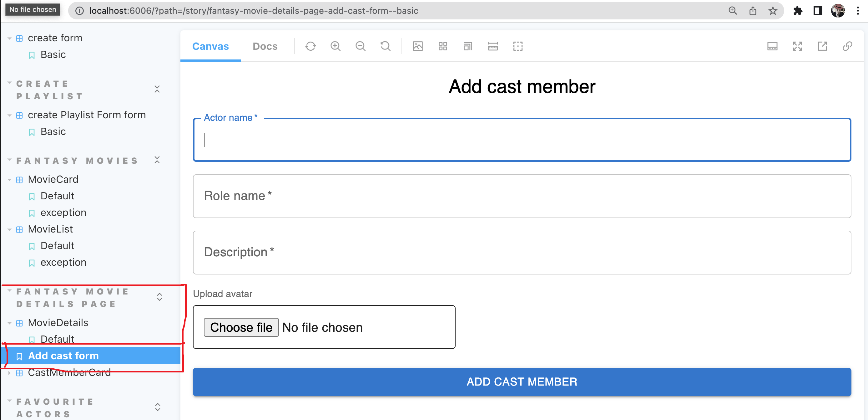Toggle the background change image icon
868x420 pixels.
[417, 46]
